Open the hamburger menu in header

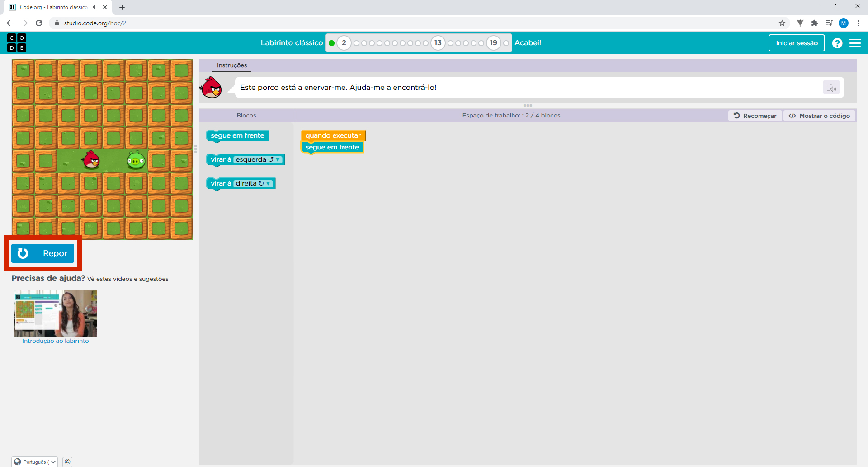[x=855, y=43]
